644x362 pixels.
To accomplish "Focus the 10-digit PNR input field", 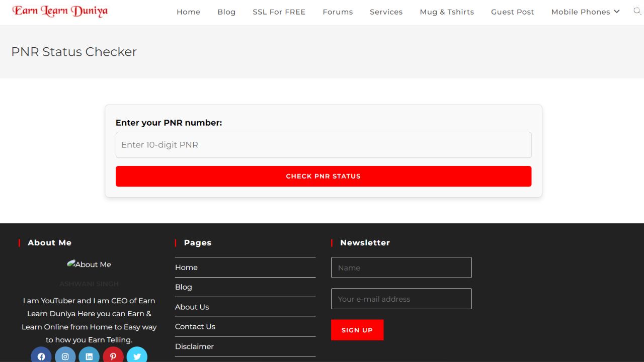I will [x=324, y=145].
